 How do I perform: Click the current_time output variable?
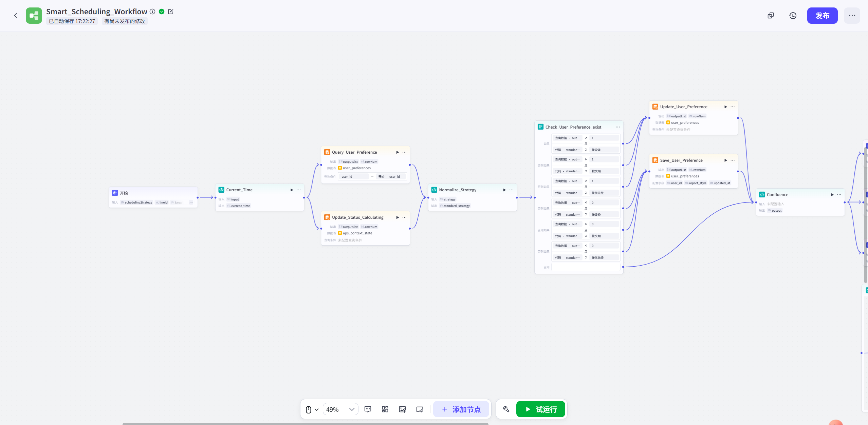[238, 206]
